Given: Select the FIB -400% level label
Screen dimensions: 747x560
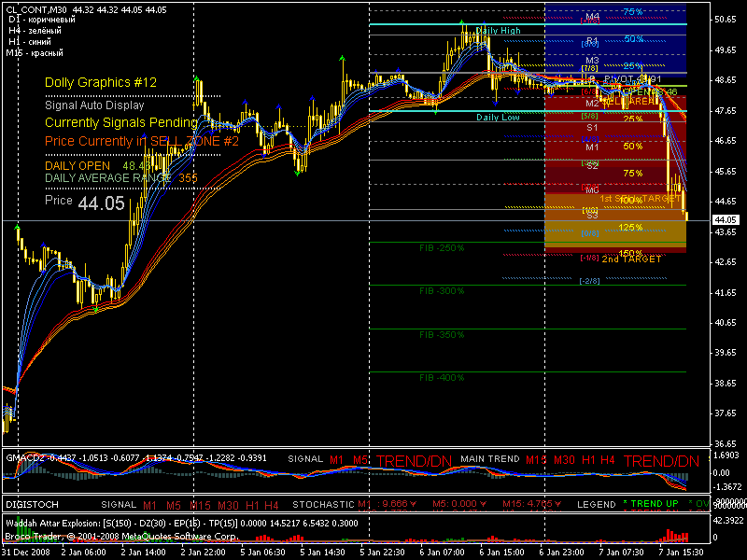Looking at the screenshot, I should point(442,377).
